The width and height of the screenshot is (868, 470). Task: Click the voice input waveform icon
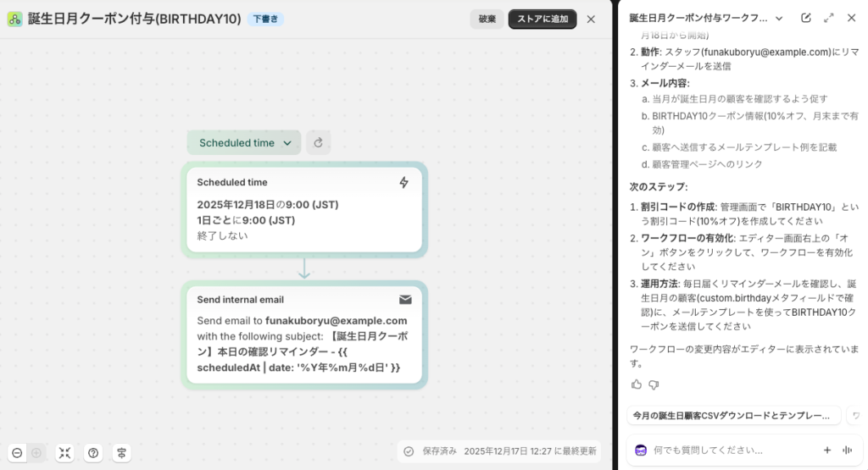point(846,450)
